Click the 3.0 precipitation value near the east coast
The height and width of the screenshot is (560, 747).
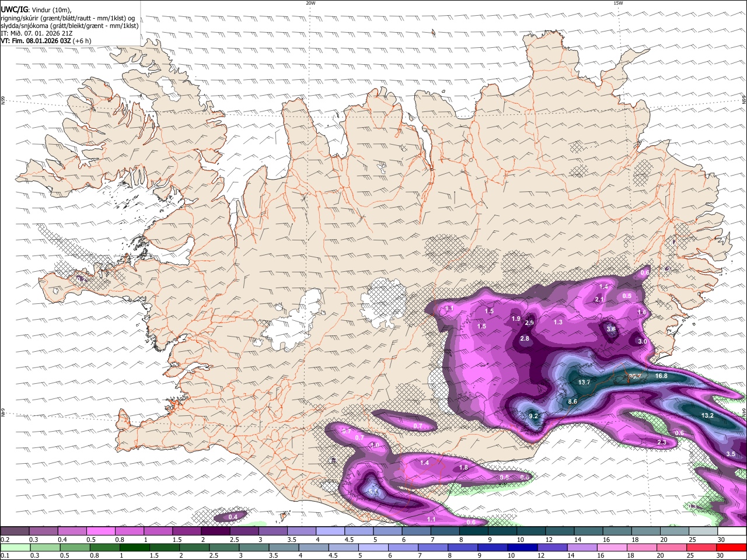(x=643, y=342)
